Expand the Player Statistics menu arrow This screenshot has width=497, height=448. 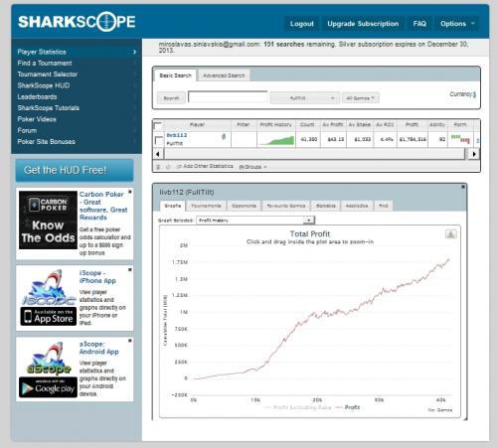point(134,52)
